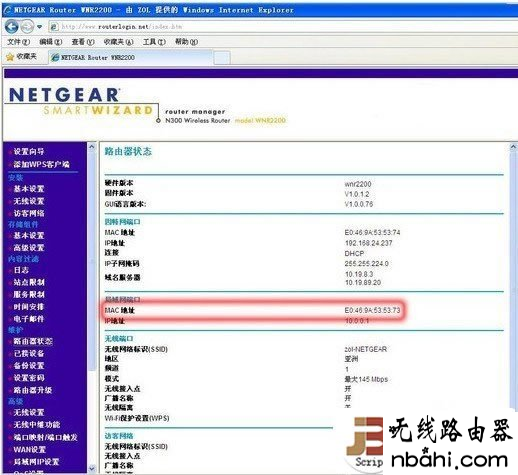Open the 编辑 menu
This screenshot has width=518, height=475.
click(x=51, y=42)
